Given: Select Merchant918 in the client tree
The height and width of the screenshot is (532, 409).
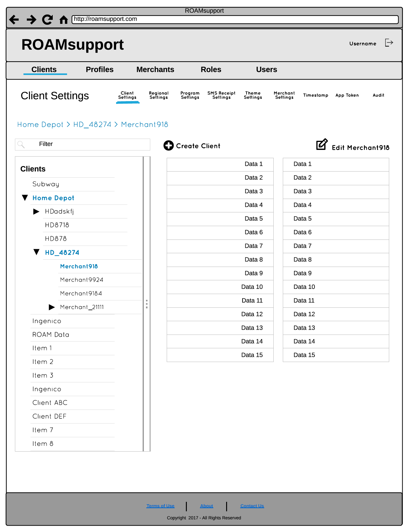Looking at the screenshot, I should tap(79, 266).
